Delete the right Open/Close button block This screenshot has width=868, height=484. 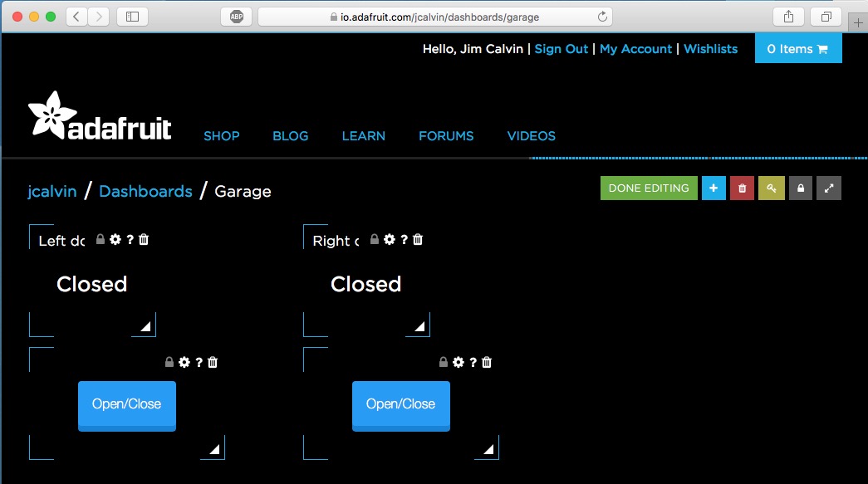487,362
